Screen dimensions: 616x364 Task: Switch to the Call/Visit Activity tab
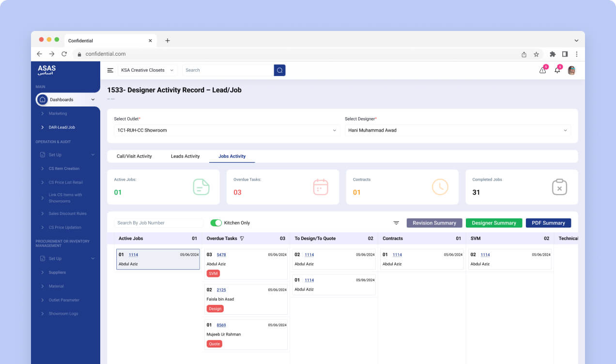(134, 156)
